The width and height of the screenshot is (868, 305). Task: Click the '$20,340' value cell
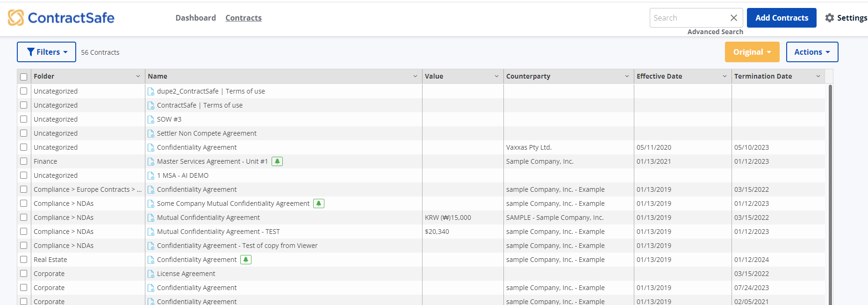(437, 232)
